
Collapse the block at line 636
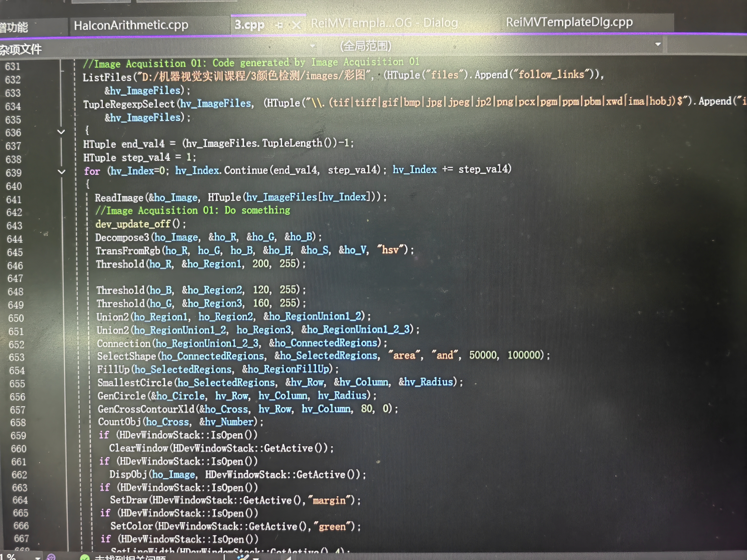pos(61,132)
